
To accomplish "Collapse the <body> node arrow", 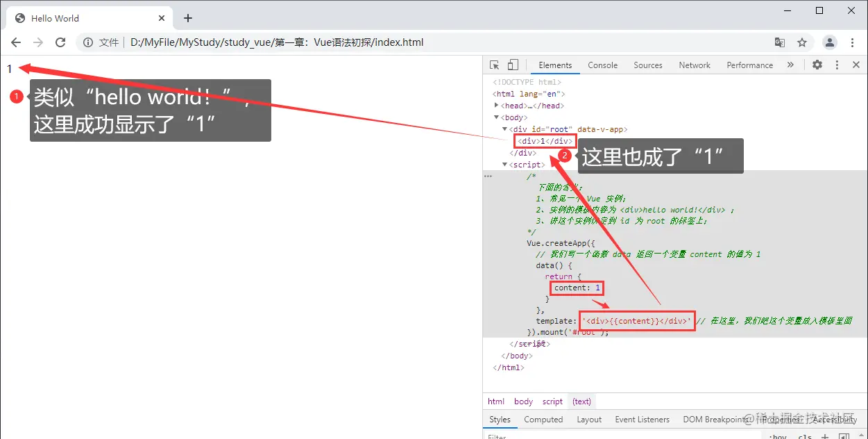I will tap(497, 117).
